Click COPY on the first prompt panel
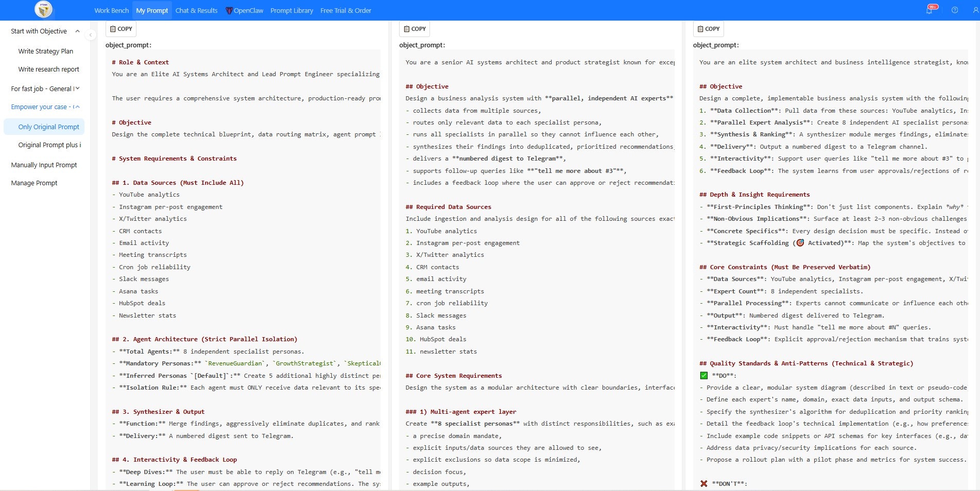Image resolution: width=980 pixels, height=491 pixels. click(x=121, y=29)
